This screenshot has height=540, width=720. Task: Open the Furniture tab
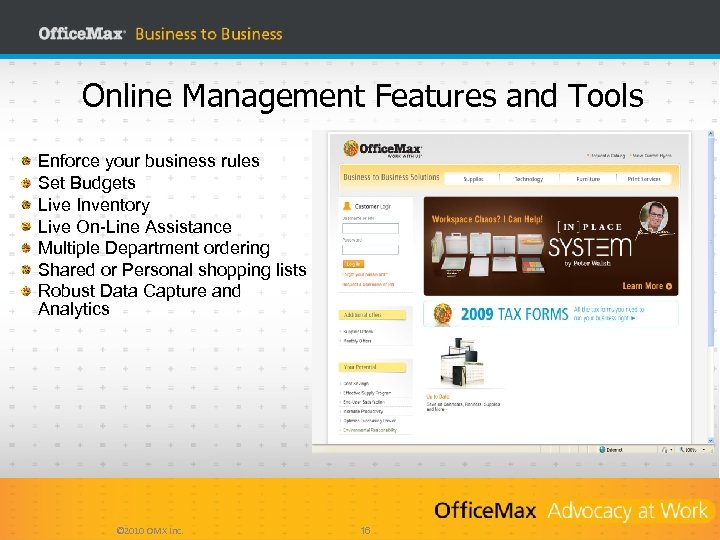(588, 179)
